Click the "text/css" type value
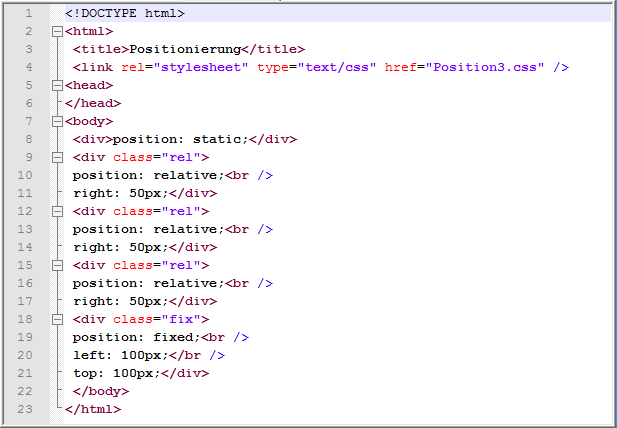The image size is (617, 428). pyautogui.click(x=337, y=67)
